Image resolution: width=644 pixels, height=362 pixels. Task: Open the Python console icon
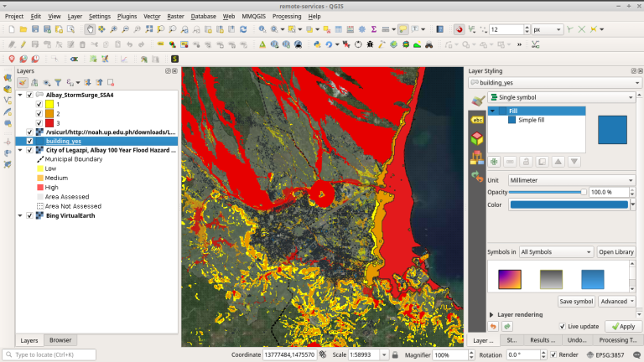(317, 44)
